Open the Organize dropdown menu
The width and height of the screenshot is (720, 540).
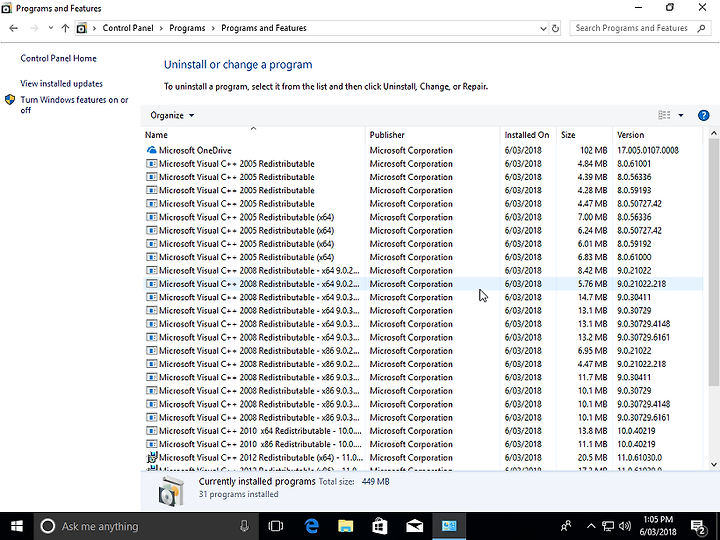(172, 115)
